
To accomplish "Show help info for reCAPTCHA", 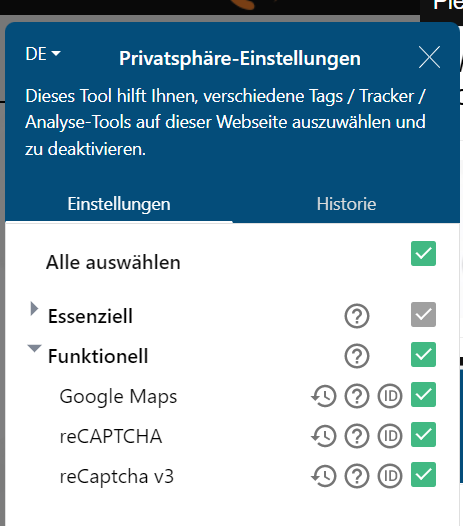I will pos(357,436).
